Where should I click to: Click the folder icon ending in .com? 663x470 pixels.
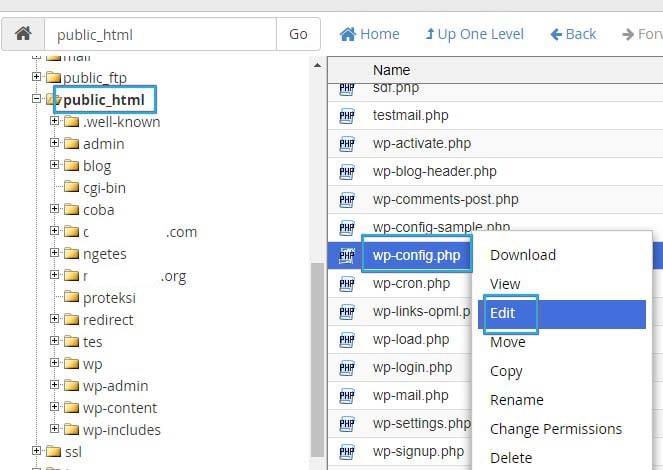(x=71, y=230)
